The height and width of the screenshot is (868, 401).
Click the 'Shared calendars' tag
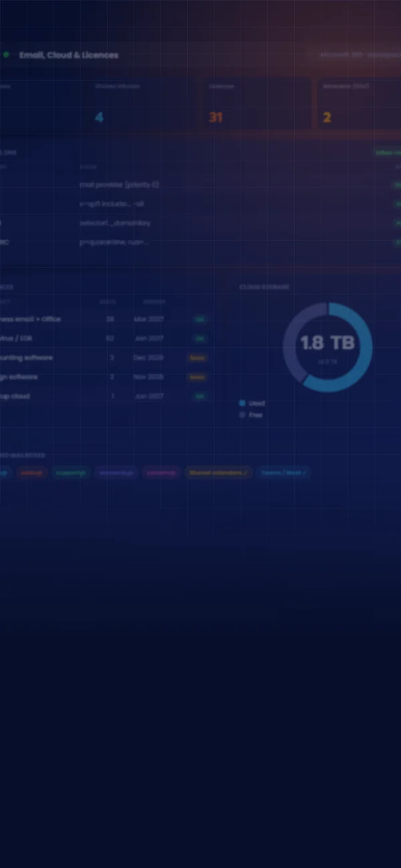(x=218, y=473)
